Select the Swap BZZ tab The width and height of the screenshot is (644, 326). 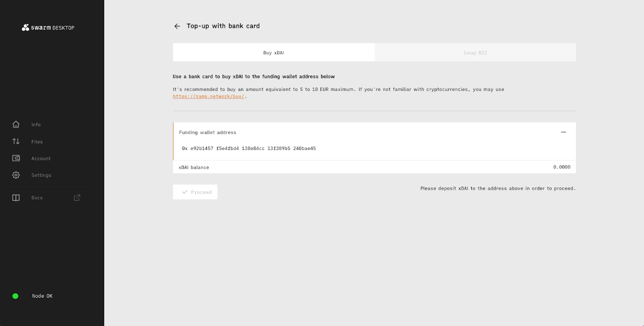(x=475, y=53)
